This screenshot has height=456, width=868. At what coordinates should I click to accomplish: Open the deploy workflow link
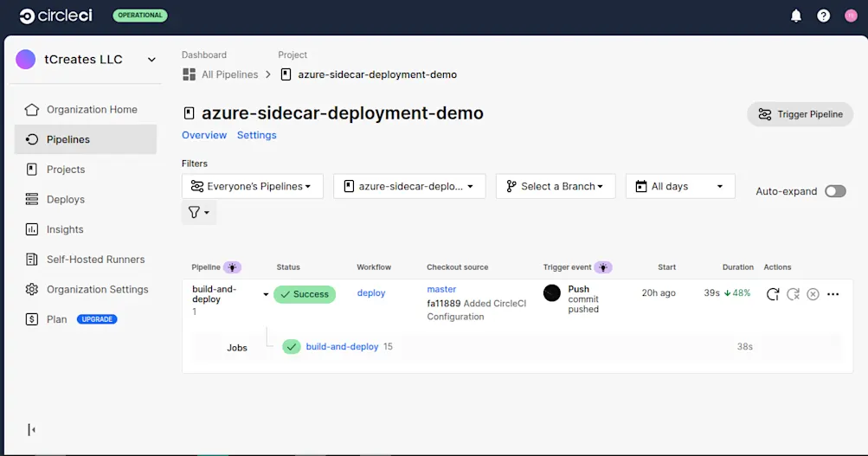pos(371,292)
